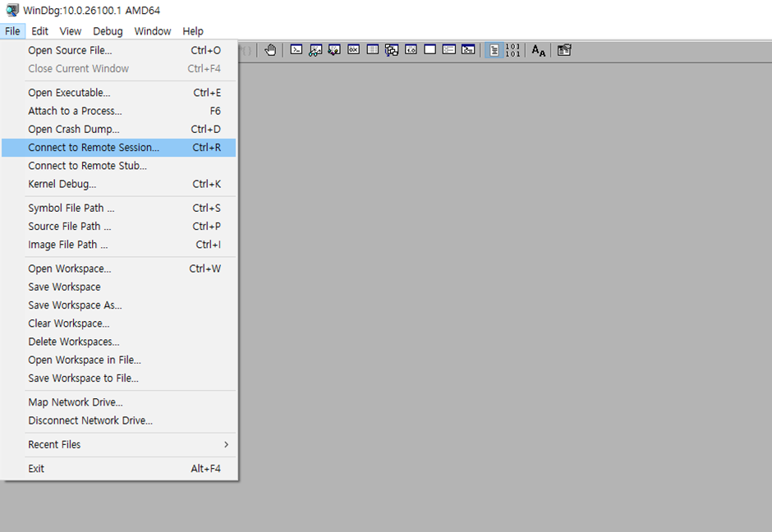
Task: Expand the Recent Files submenu
Action: (118, 444)
